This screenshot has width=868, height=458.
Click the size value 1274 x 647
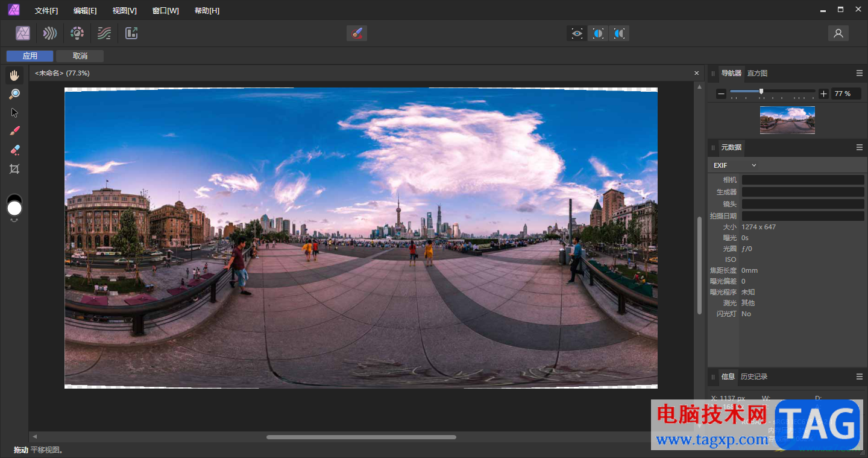[x=758, y=227]
